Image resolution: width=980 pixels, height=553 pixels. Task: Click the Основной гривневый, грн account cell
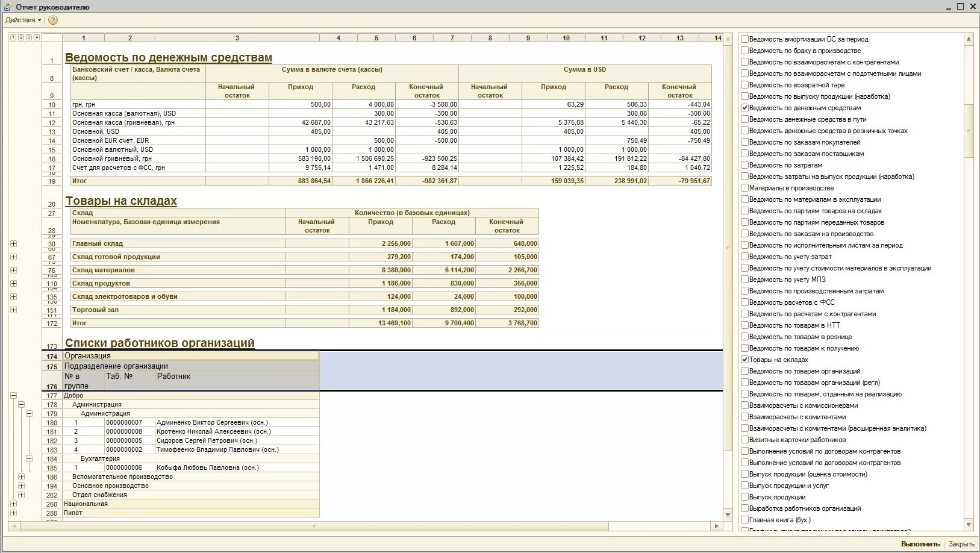138,158
